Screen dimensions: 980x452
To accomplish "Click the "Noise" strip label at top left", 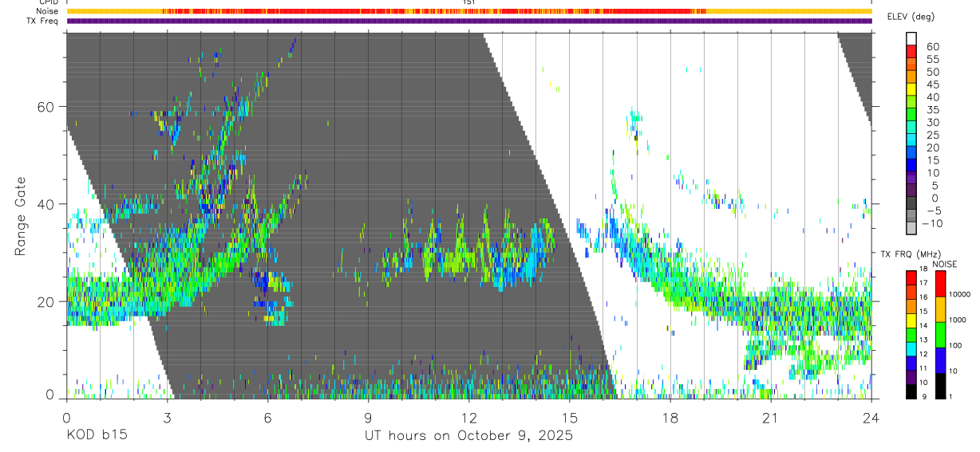I will pyautogui.click(x=47, y=11).
